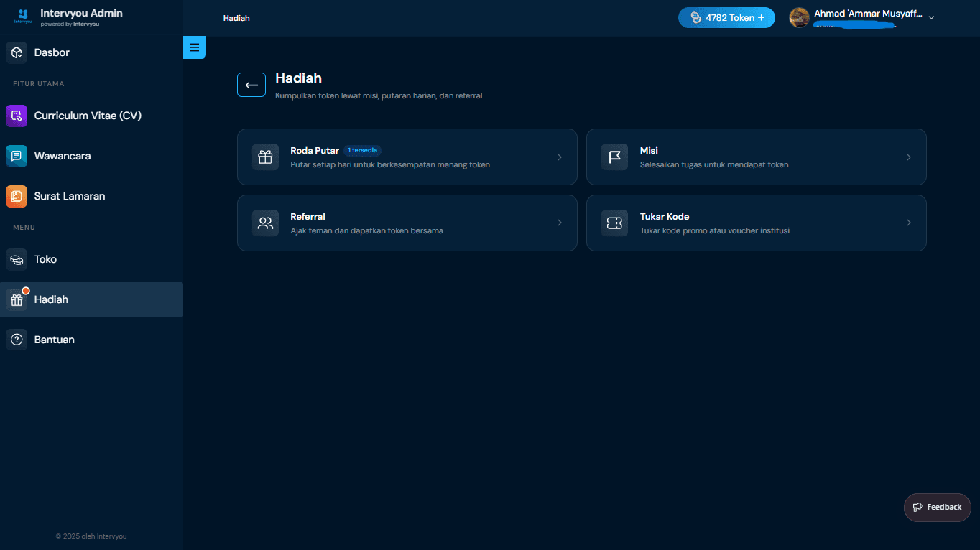
Task: Click the token coin icon in header
Action: [695, 18]
